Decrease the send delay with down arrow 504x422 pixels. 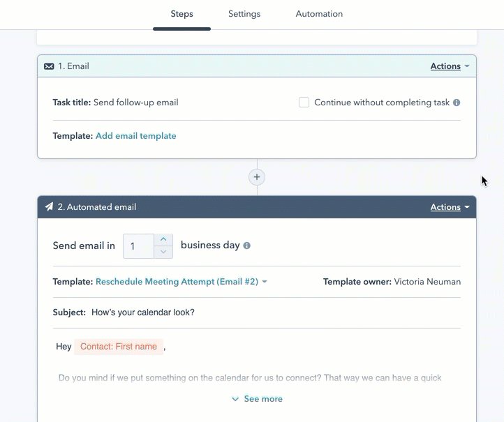163,252
